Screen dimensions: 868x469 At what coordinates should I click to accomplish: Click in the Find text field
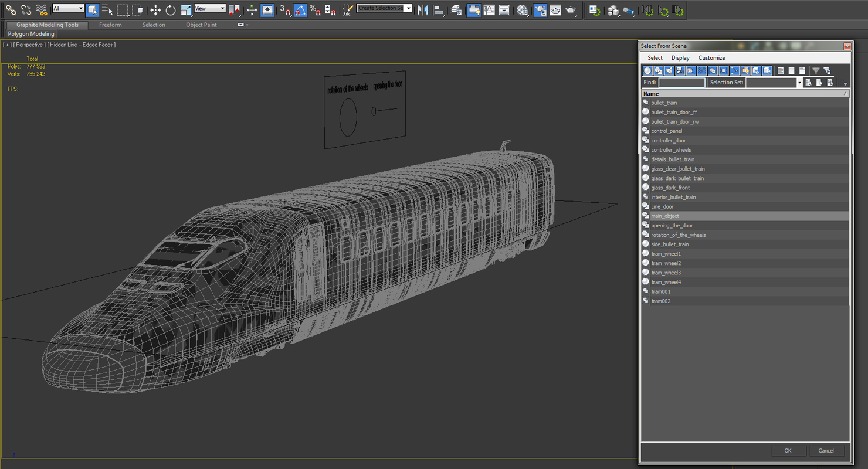tap(681, 83)
